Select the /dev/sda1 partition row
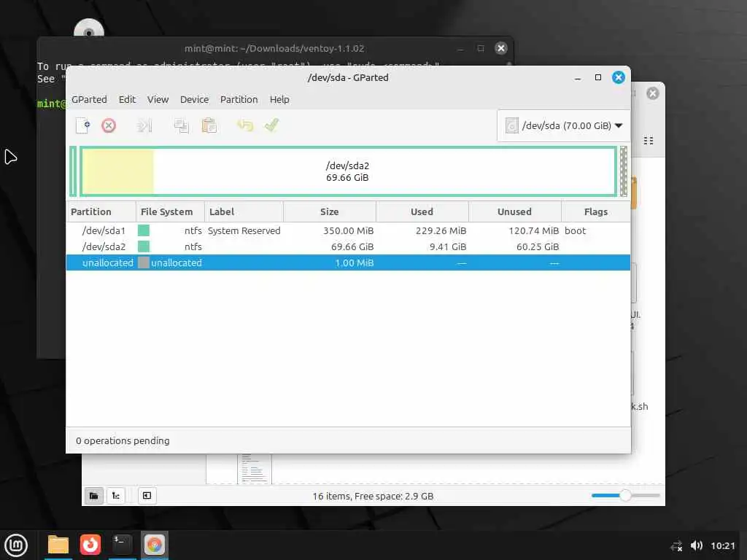This screenshot has width=747, height=560. pyautogui.click(x=348, y=230)
